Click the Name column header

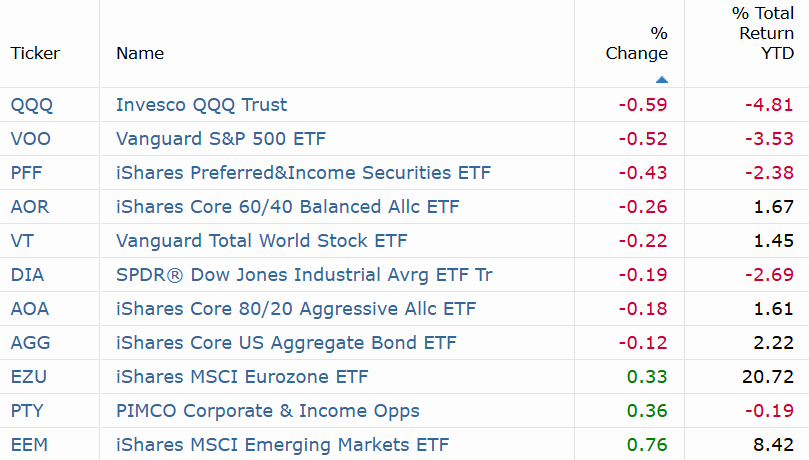click(140, 53)
